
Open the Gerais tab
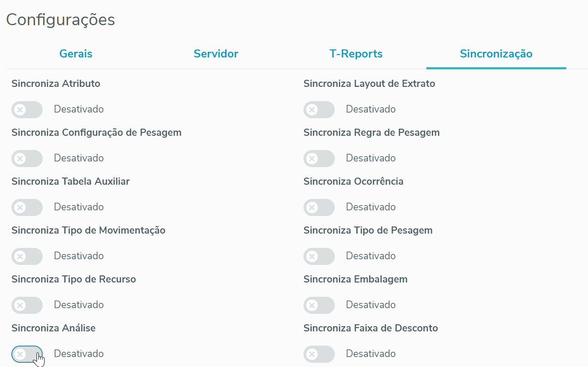[x=76, y=54]
